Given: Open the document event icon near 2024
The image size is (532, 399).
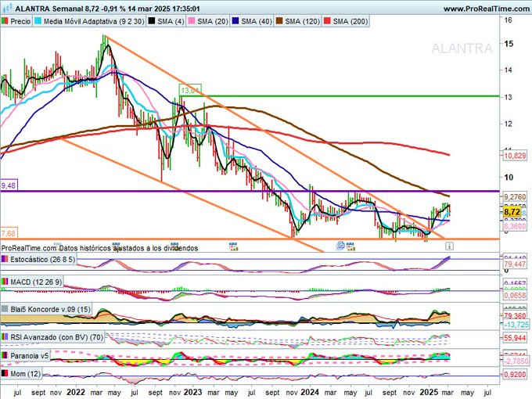Looking at the screenshot, I should [340, 246].
